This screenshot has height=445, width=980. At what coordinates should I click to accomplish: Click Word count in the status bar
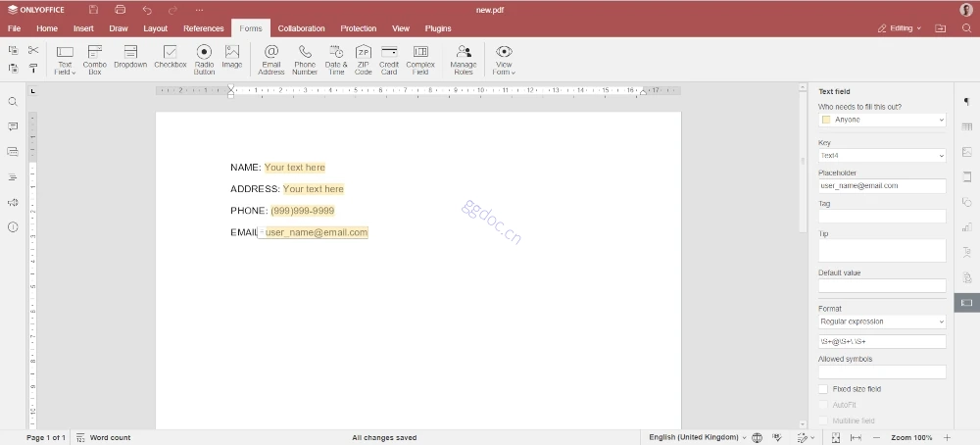(104, 437)
